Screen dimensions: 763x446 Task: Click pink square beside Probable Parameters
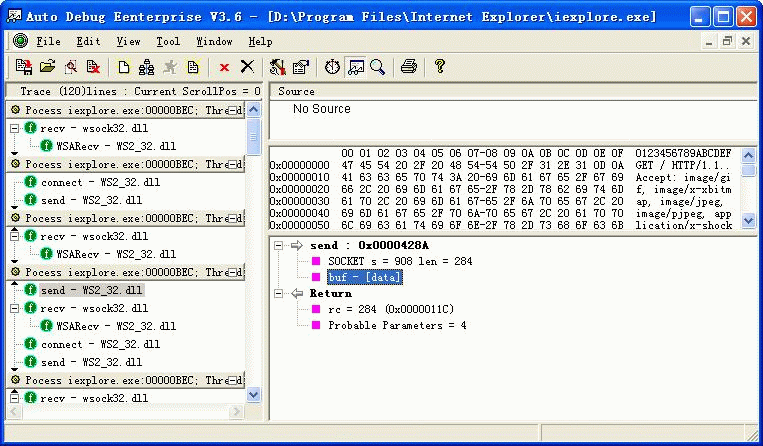click(x=316, y=325)
